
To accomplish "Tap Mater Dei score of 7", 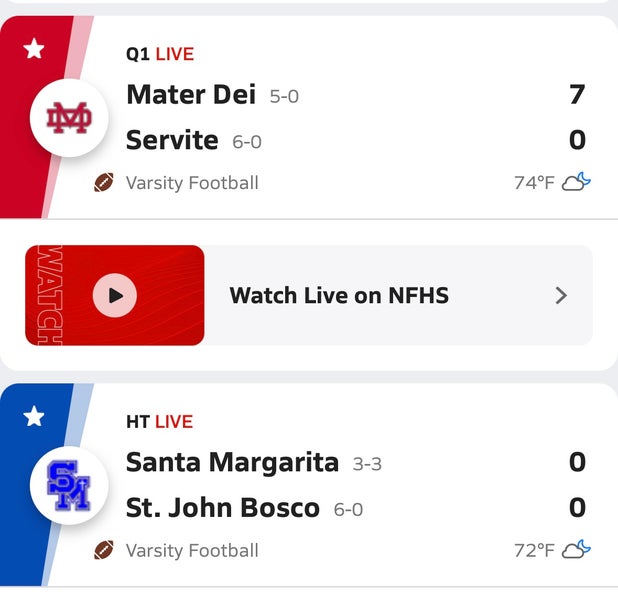I will tap(577, 95).
